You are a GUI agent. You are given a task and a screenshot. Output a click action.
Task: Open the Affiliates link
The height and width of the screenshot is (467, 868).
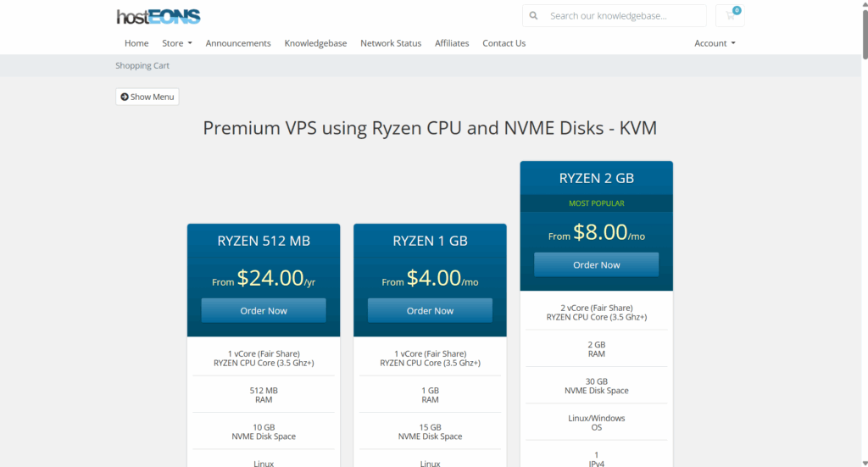pyautogui.click(x=452, y=43)
